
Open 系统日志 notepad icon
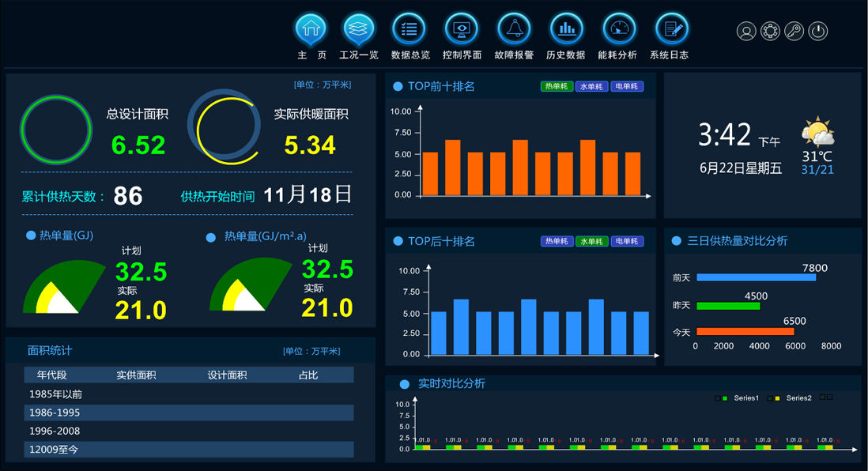point(671,29)
